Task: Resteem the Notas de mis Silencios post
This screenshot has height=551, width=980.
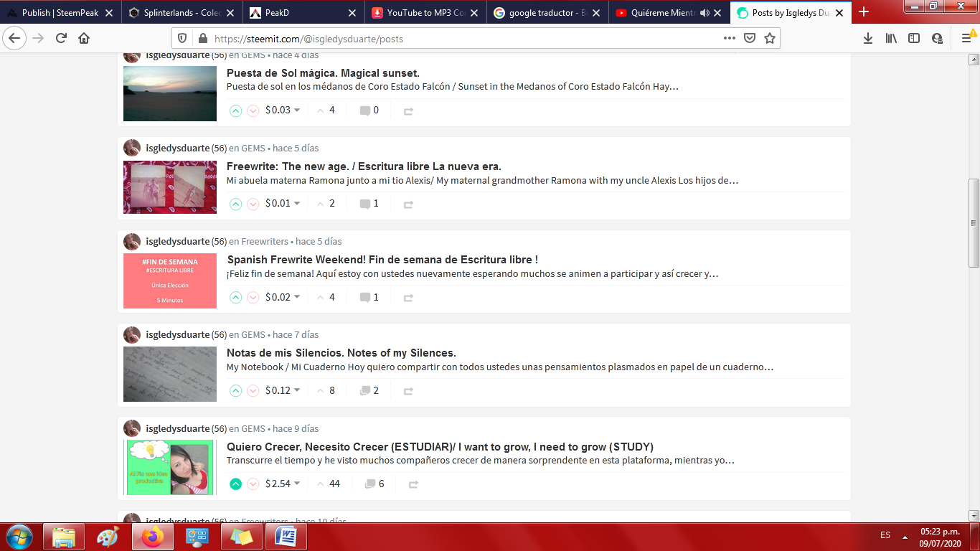Action: point(408,392)
